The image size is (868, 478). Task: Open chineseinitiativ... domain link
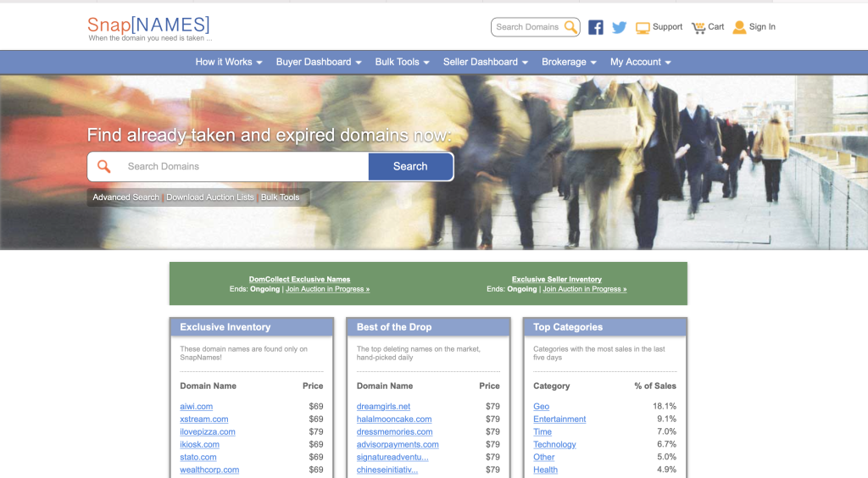tap(387, 470)
